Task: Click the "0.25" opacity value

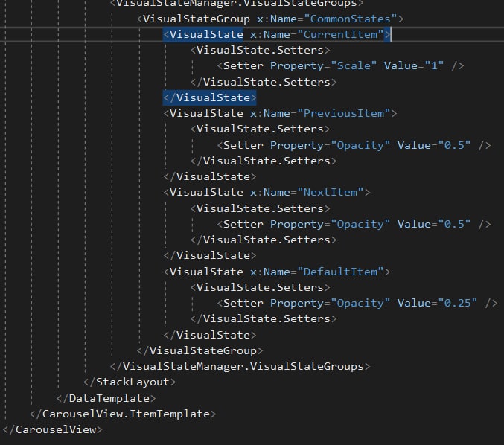Action: (457, 303)
